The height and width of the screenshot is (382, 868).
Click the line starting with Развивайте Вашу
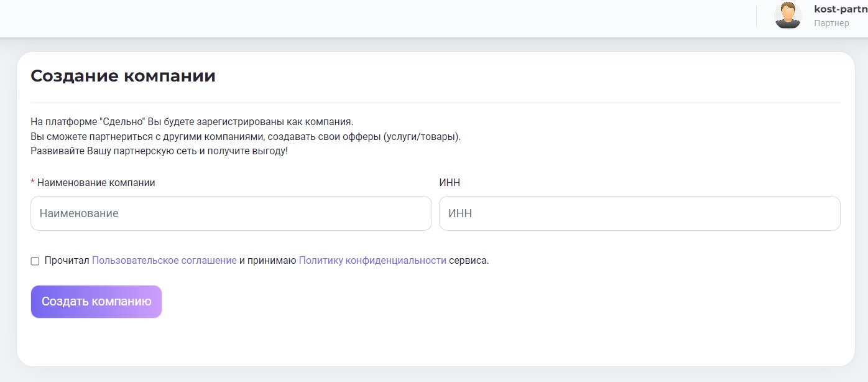[159, 151]
